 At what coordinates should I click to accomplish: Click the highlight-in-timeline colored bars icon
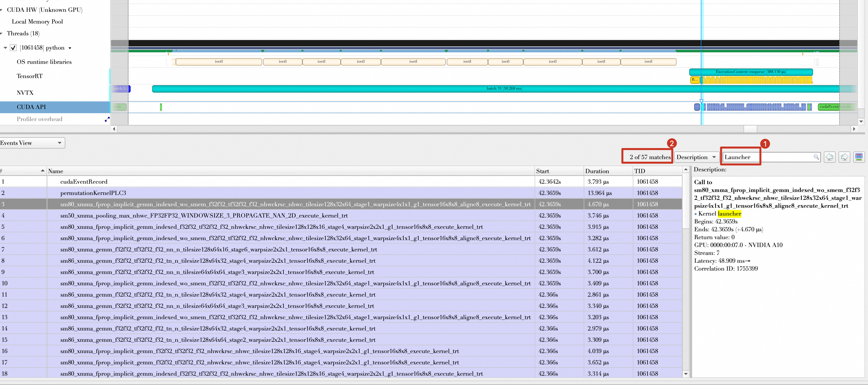pyautogui.click(x=859, y=157)
